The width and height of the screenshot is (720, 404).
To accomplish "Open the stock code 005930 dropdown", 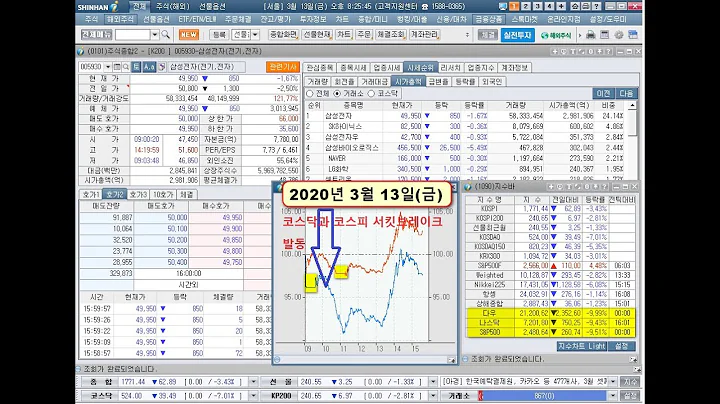I will (107, 67).
